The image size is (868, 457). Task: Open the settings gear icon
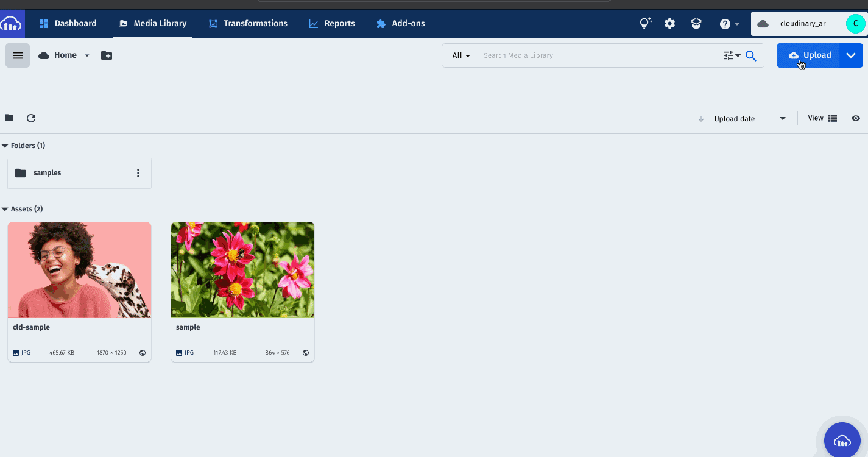(x=669, y=23)
